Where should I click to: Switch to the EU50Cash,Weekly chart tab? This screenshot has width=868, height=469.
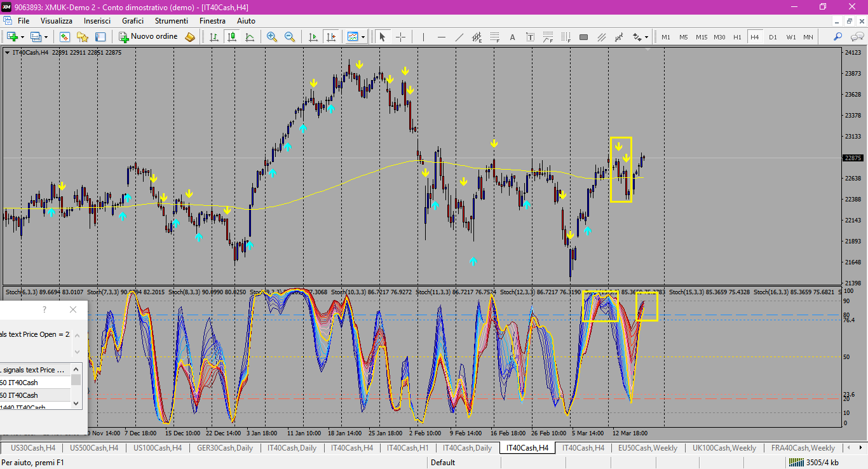click(648, 448)
